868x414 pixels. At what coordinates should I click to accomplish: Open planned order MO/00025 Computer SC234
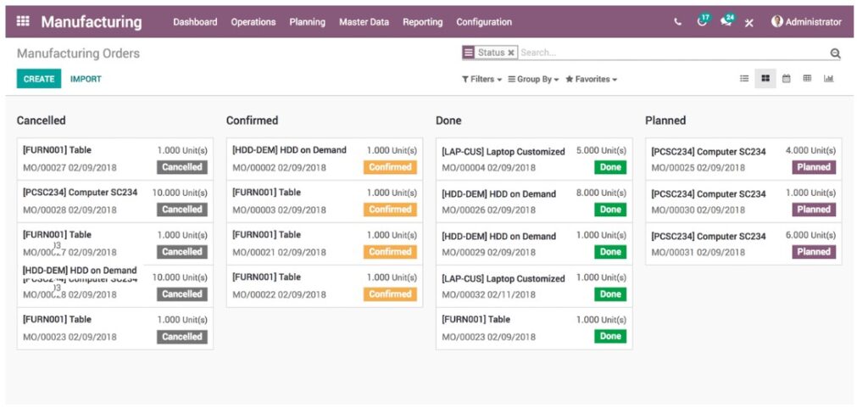click(x=743, y=159)
